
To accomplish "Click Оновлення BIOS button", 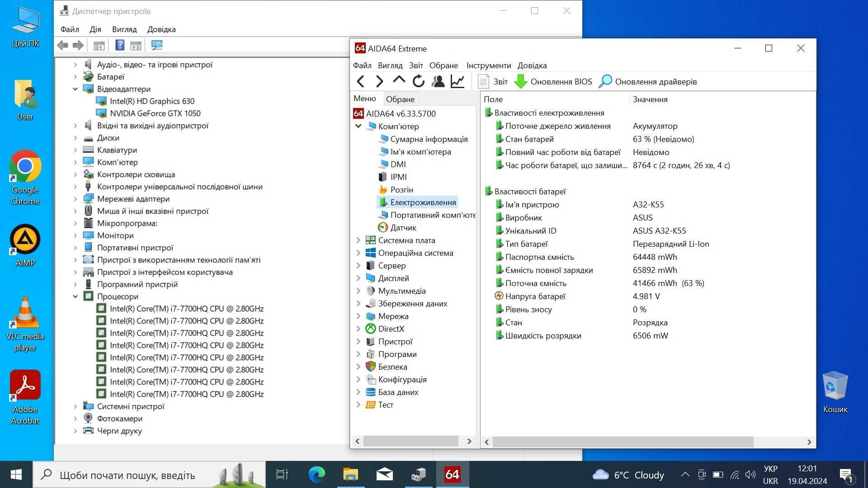I will tap(553, 81).
